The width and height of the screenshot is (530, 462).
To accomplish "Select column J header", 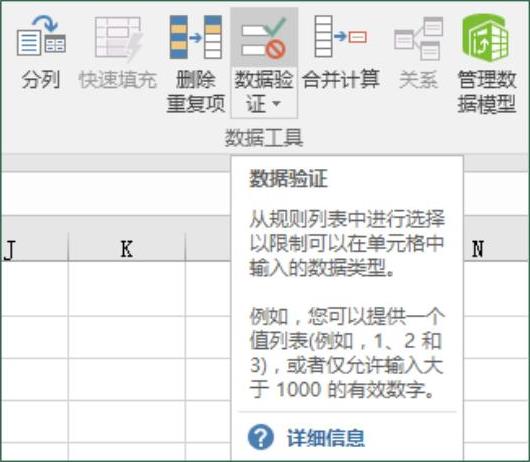I will [34, 249].
